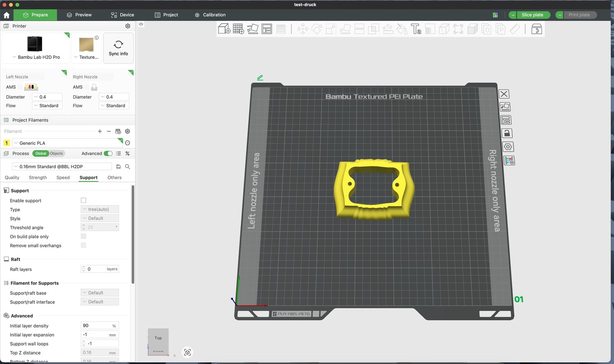
Task: Open the Add model cube tool
Action: point(224,29)
